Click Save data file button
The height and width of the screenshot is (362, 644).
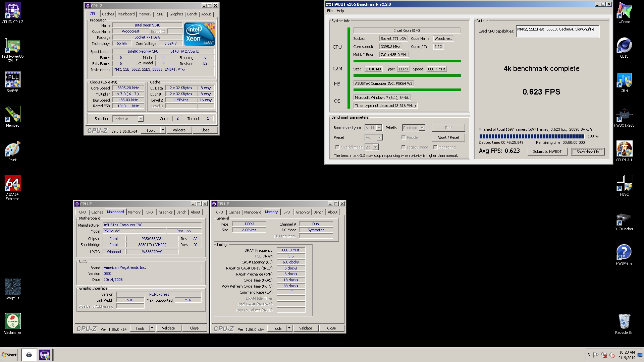[588, 152]
